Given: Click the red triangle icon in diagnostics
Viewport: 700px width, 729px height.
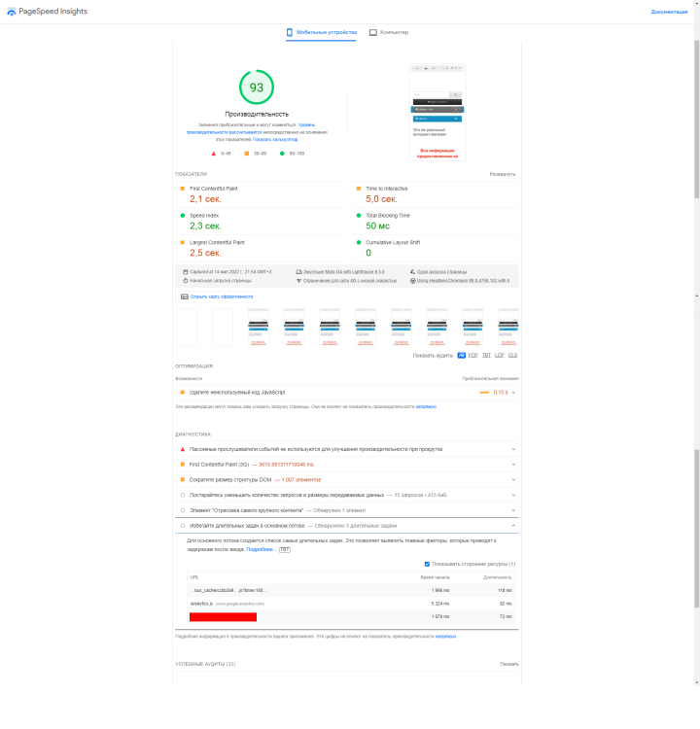Looking at the screenshot, I should 182,449.
